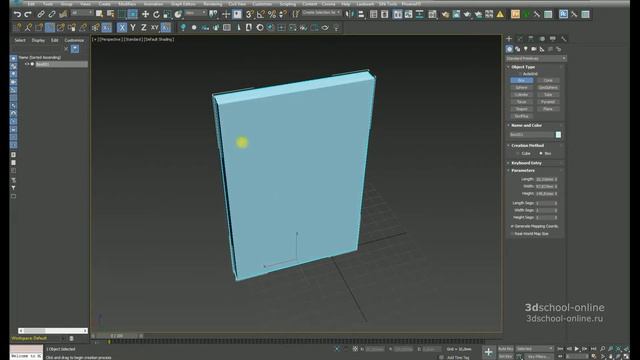Open the Render Setup teapot icon
The width and height of the screenshot is (640, 360).
tap(445, 14)
